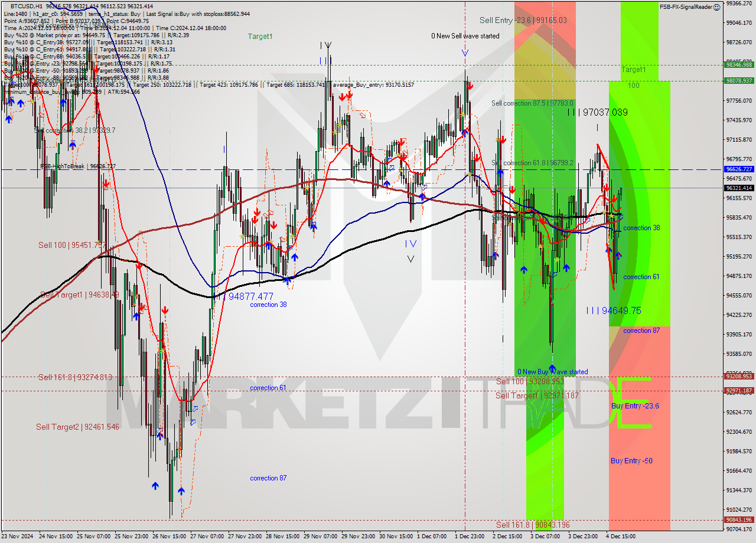Click the 99366.275 price scale value
The width and height of the screenshot is (756, 543).
(x=739, y=4)
